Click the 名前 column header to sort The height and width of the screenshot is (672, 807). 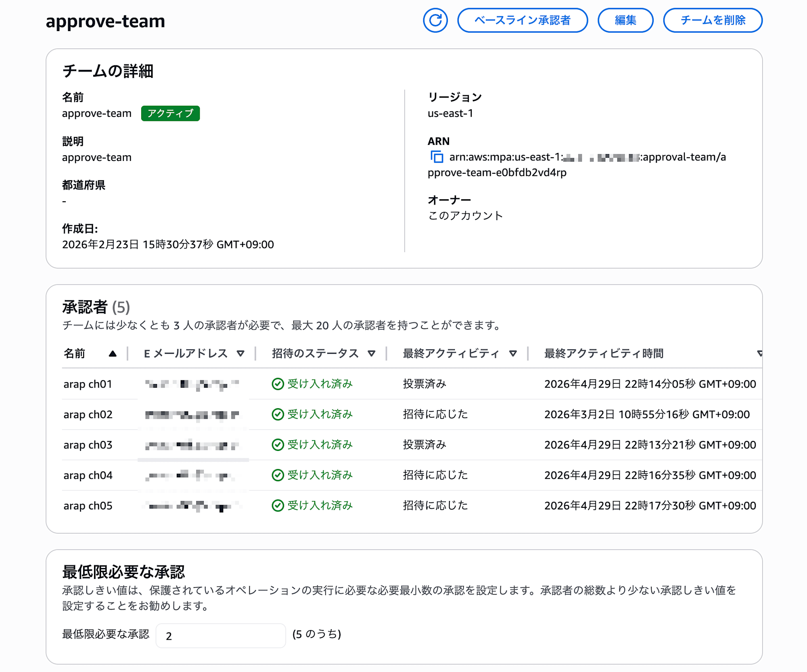coord(75,353)
